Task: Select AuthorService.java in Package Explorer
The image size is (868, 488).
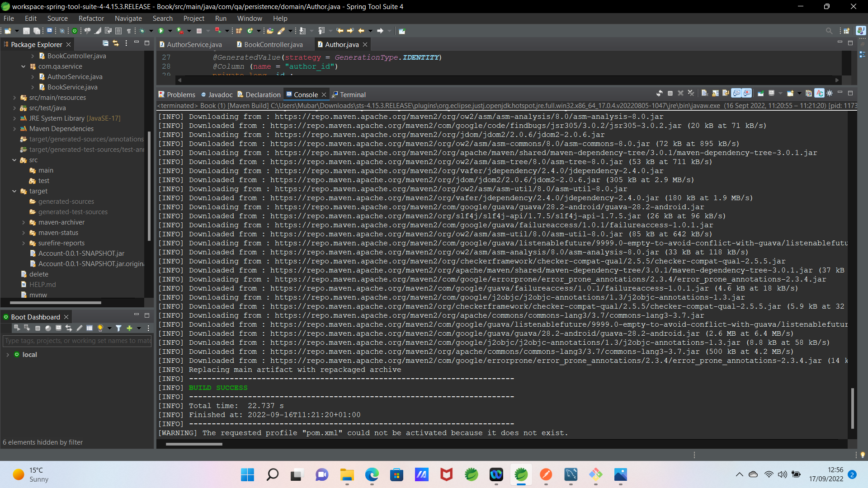Action: [75, 77]
